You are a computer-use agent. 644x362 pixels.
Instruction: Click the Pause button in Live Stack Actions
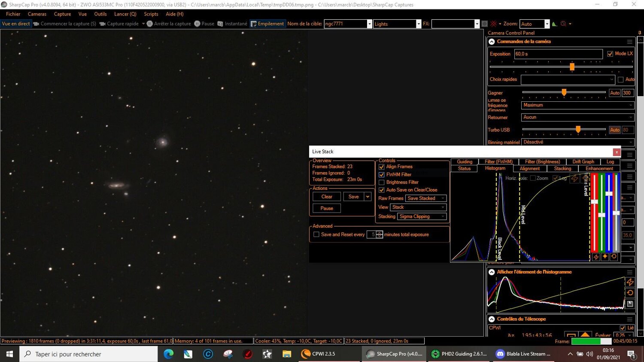pyautogui.click(x=327, y=208)
